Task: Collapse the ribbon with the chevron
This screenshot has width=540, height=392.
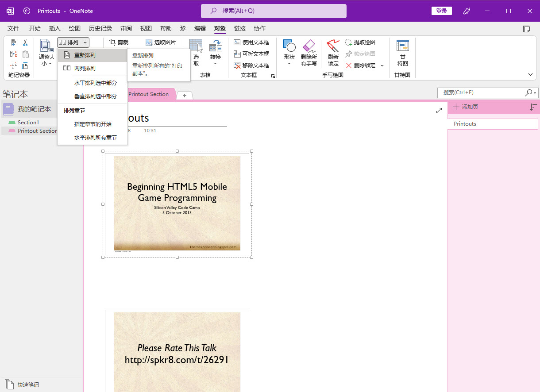Action: [531, 75]
